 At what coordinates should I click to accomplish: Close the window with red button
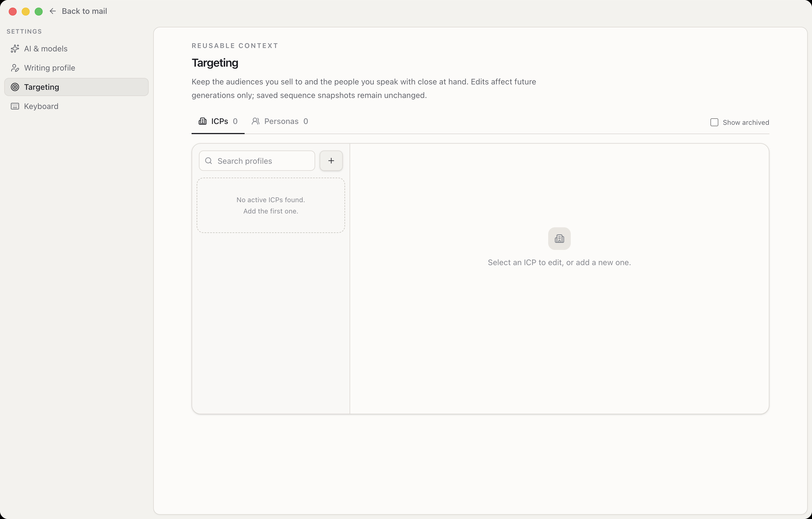coord(13,12)
